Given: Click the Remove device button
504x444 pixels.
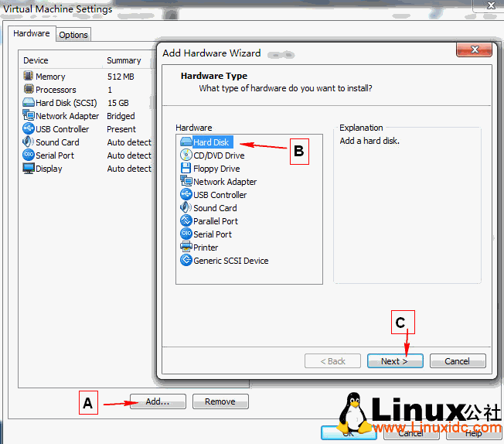Looking at the screenshot, I should [x=220, y=401].
